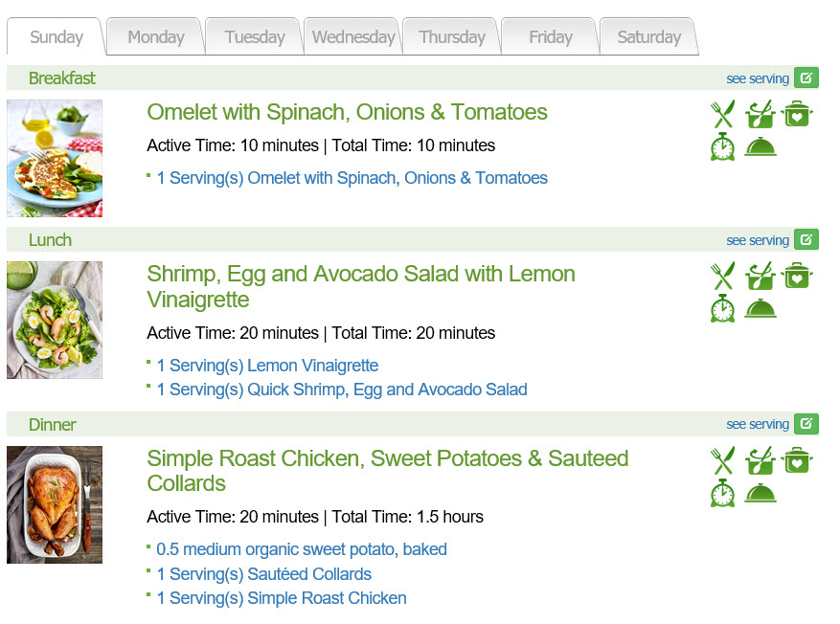Click the shrimp salad thumbnail image
The width and height of the screenshot is (840, 624).
tap(55, 320)
